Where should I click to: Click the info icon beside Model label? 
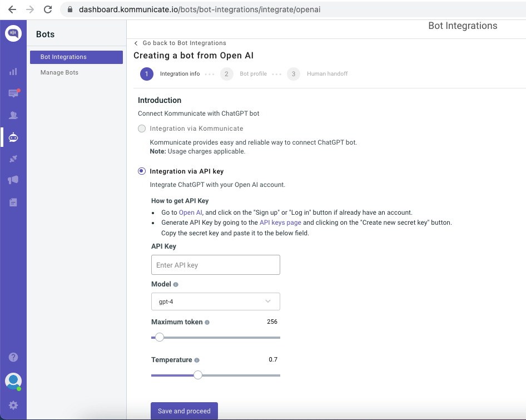pos(176,284)
